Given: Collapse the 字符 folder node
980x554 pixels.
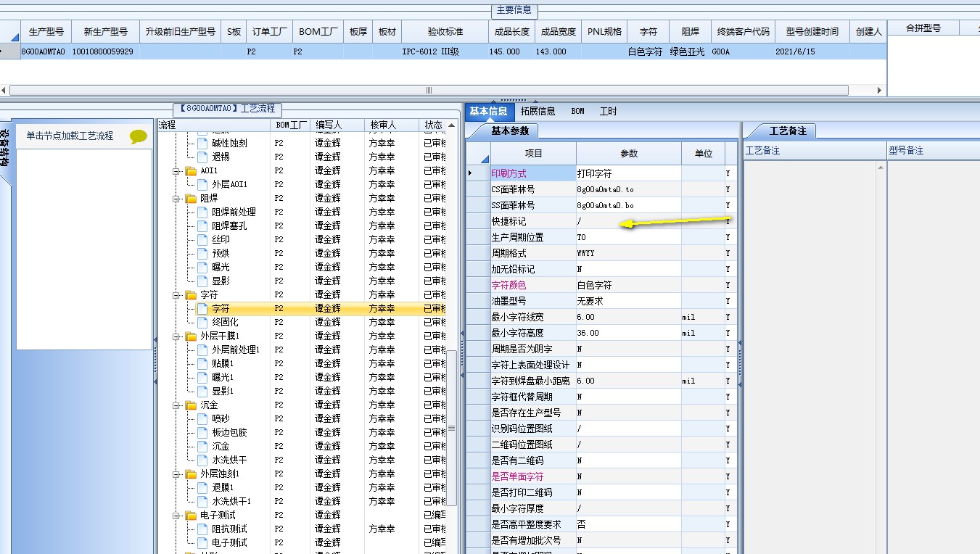Looking at the screenshot, I should (176, 295).
